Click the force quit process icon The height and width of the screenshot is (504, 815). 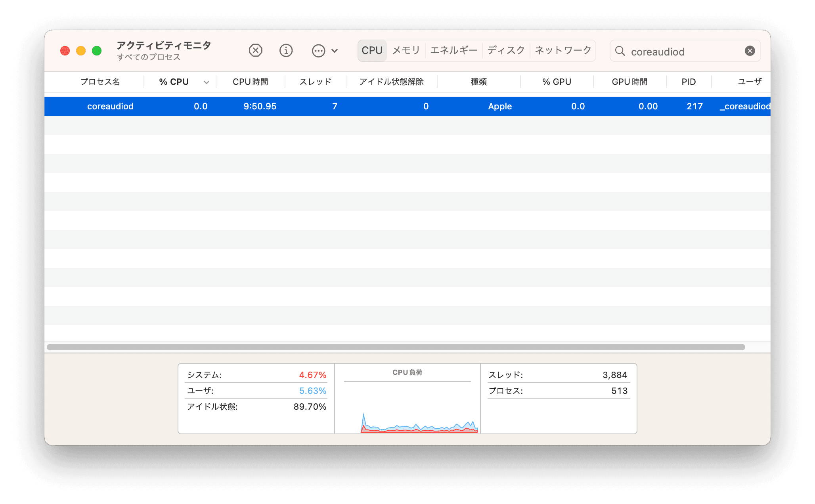click(x=256, y=51)
